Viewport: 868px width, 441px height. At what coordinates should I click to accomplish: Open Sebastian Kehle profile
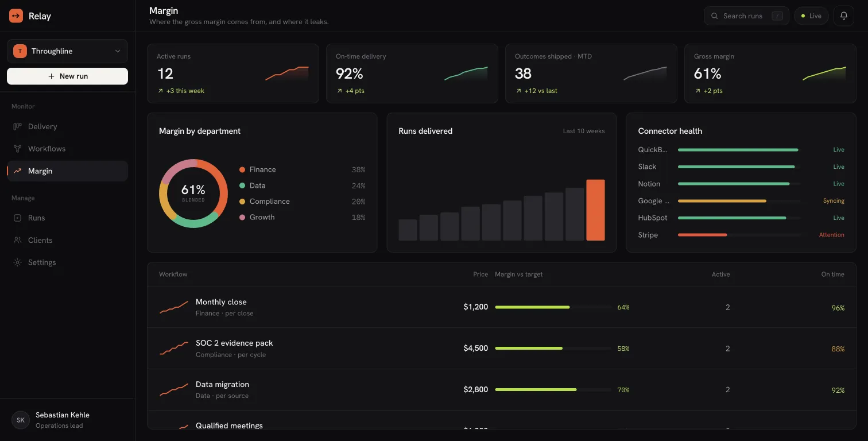[67, 420]
